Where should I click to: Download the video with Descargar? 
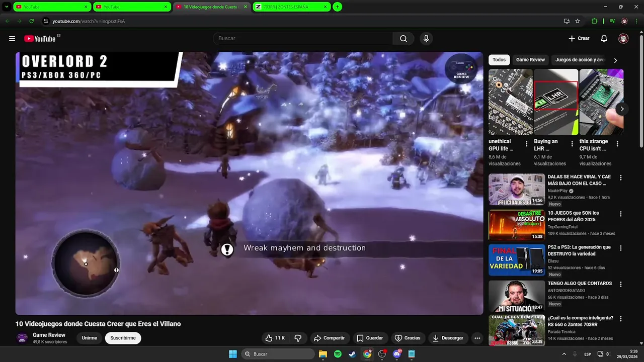pyautogui.click(x=448, y=338)
